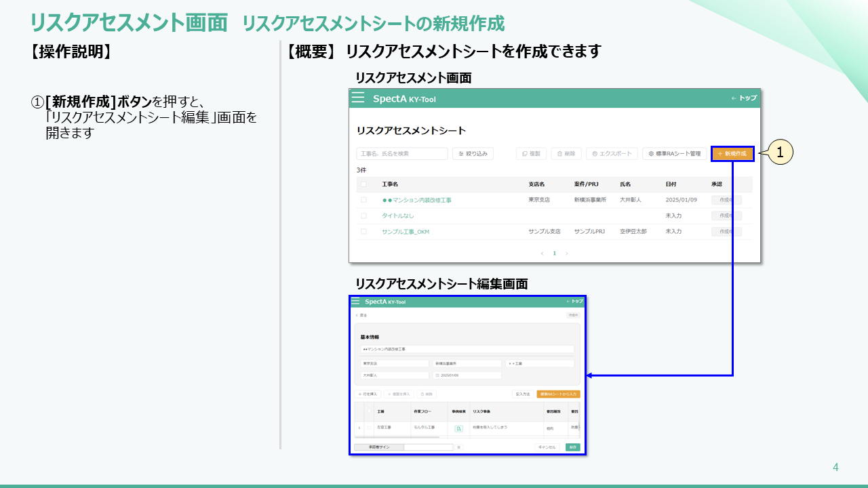Click the 絞り込み filter button

(x=473, y=154)
